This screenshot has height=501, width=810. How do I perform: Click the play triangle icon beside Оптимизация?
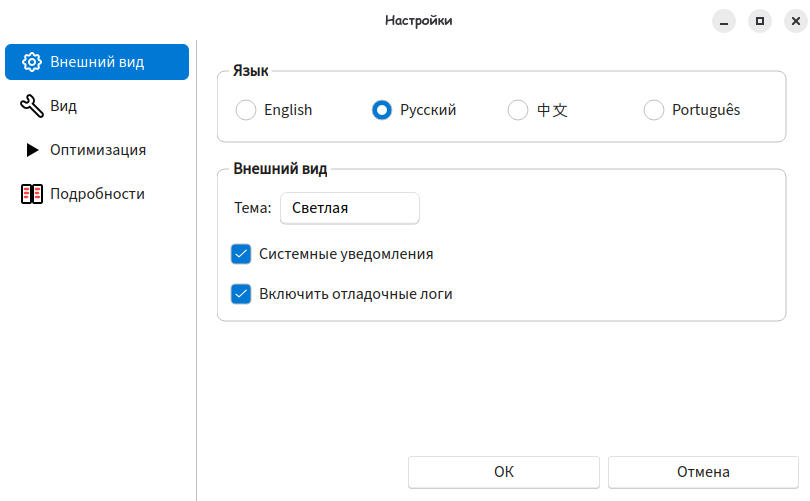tap(32, 150)
